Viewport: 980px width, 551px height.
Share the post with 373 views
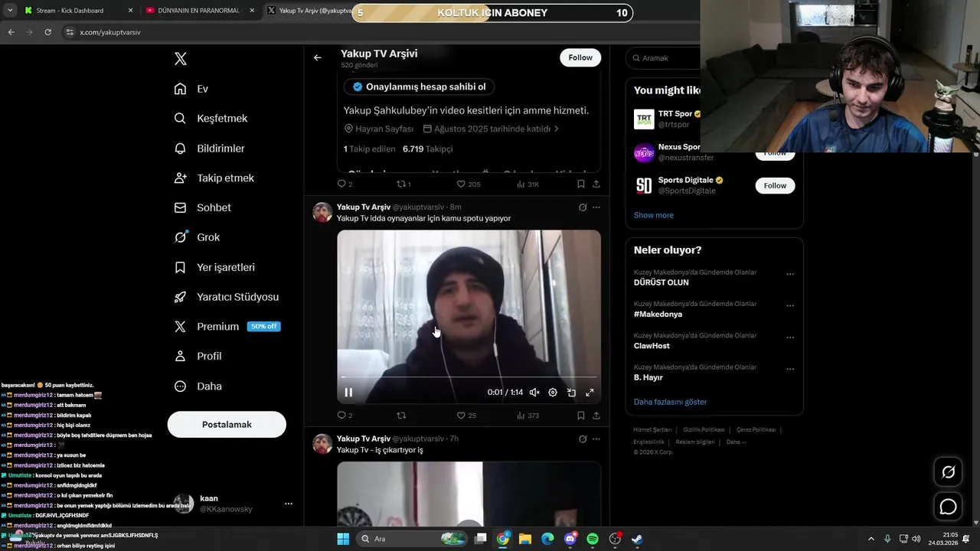(x=596, y=416)
